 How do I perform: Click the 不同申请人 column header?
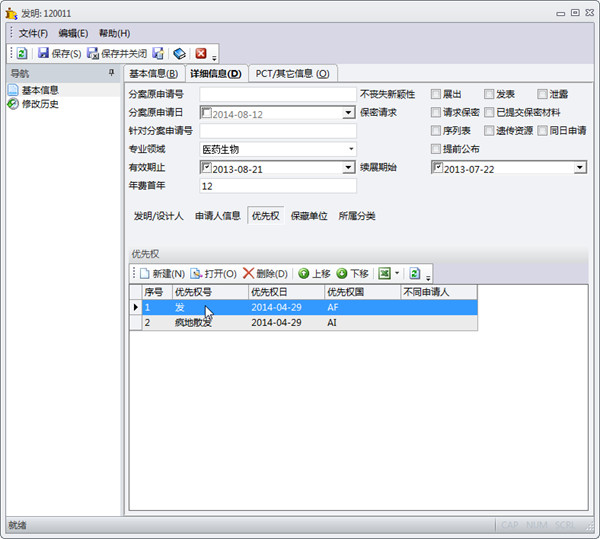(x=439, y=292)
